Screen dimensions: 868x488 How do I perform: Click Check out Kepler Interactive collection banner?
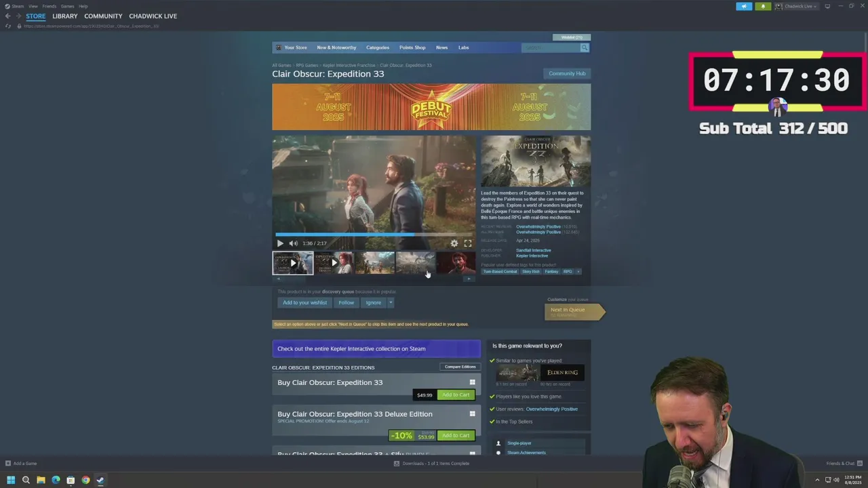[x=376, y=349]
